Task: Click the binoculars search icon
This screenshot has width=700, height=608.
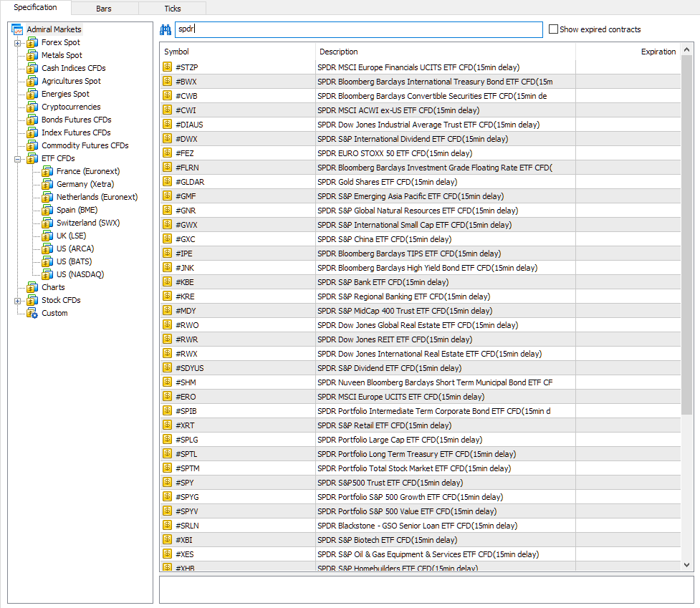Action: click(166, 29)
